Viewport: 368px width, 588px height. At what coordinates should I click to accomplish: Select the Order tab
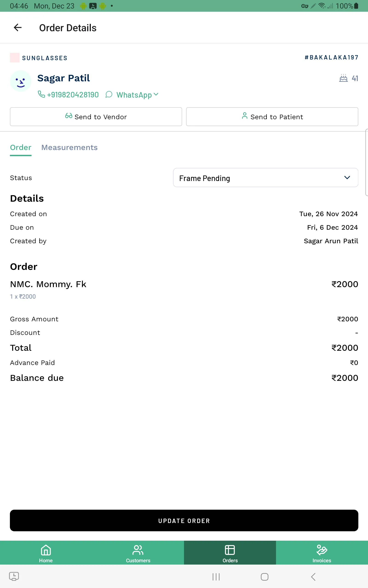pos(21,147)
